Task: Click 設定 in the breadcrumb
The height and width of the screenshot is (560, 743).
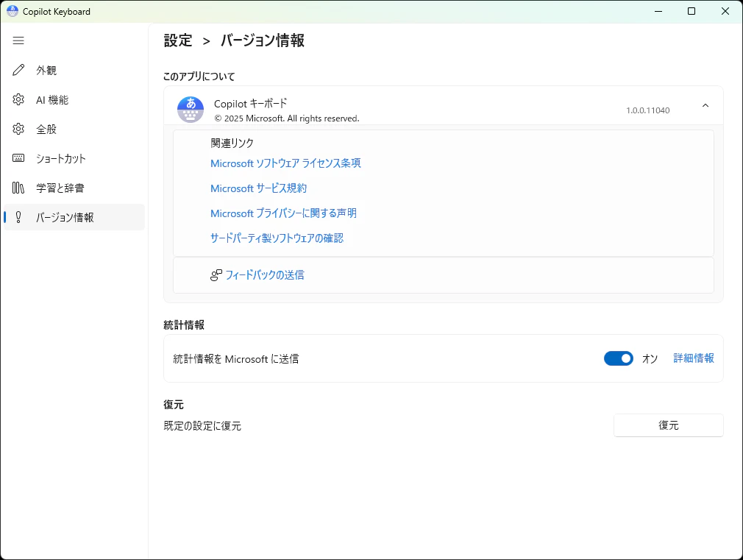Action: [x=178, y=40]
